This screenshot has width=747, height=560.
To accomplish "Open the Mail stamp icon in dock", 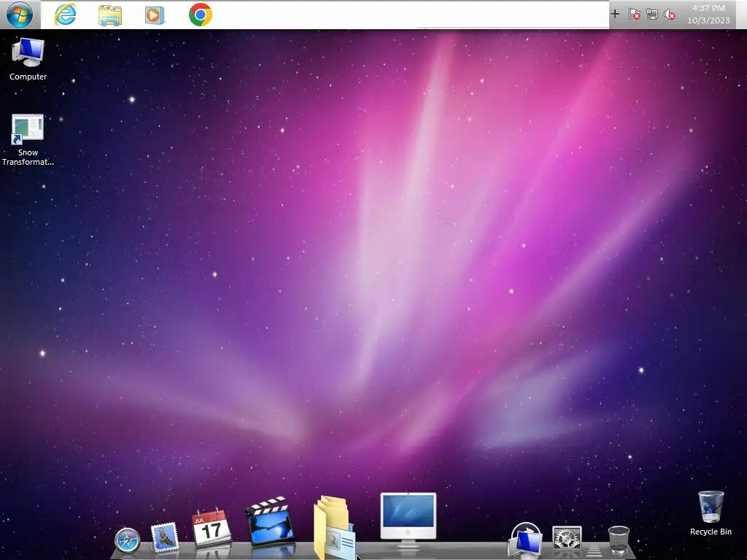I will [165, 537].
